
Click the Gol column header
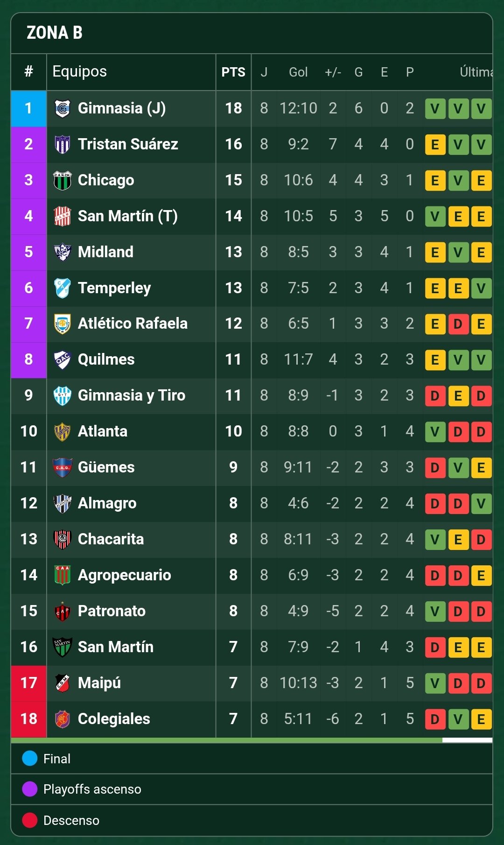[298, 72]
